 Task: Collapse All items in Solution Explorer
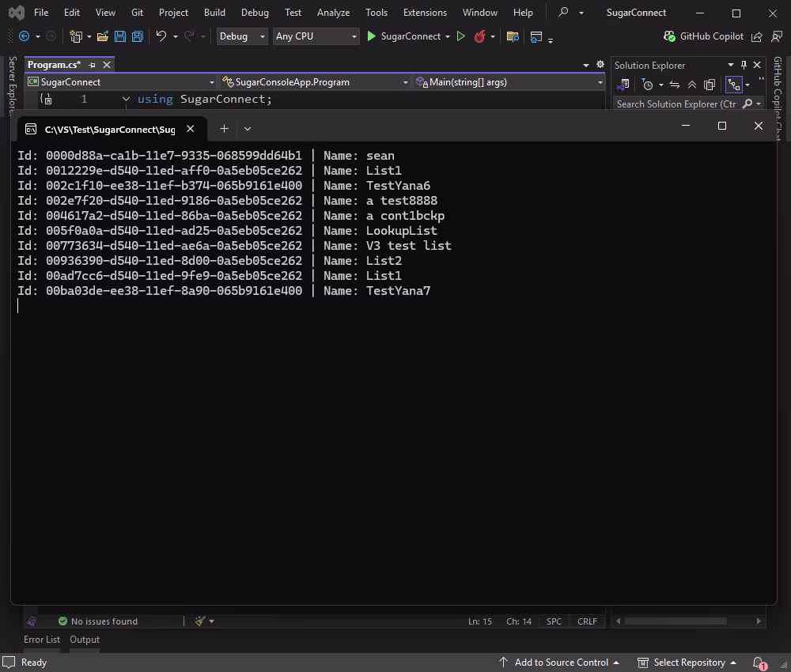click(691, 85)
